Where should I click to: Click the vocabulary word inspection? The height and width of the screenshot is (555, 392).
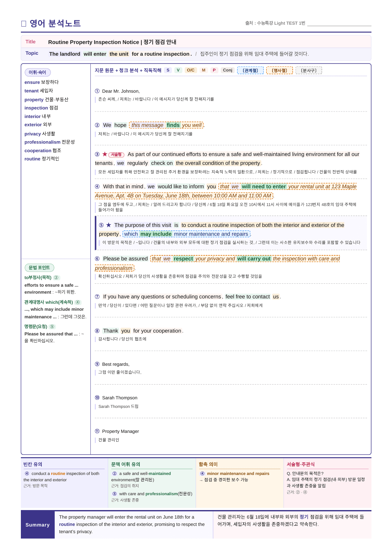pos(36,108)
